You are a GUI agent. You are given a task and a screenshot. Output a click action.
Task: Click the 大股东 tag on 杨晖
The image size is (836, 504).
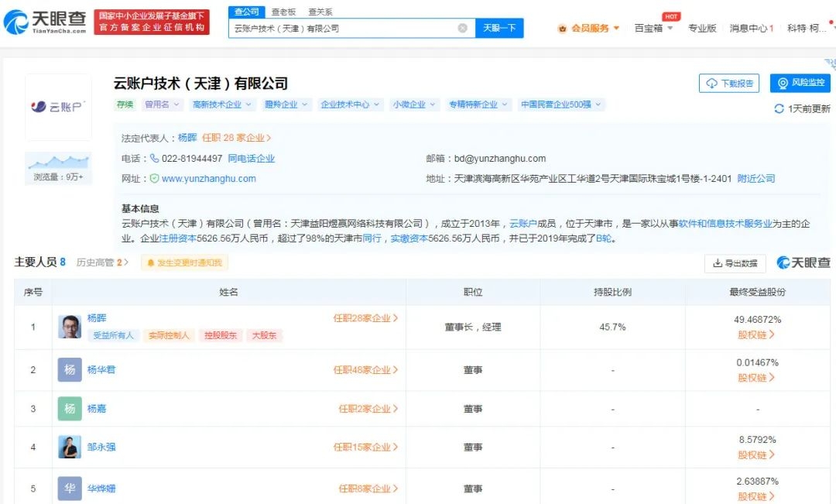pyautogui.click(x=264, y=335)
